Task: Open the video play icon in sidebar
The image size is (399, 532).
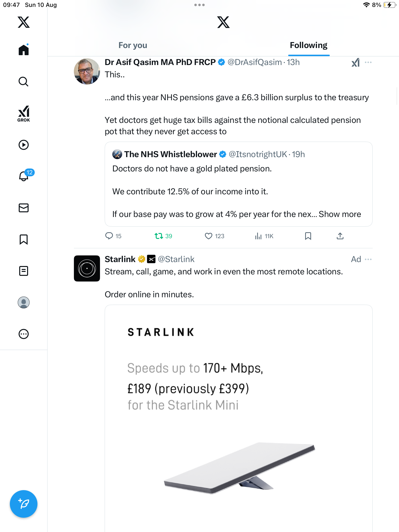Action: point(24,145)
